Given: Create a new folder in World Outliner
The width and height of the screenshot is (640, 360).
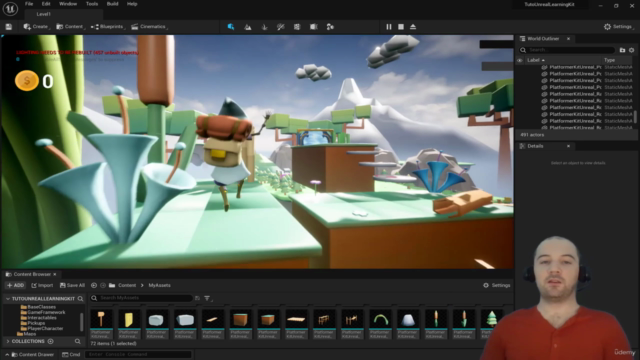Looking at the screenshot, I should point(622,50).
